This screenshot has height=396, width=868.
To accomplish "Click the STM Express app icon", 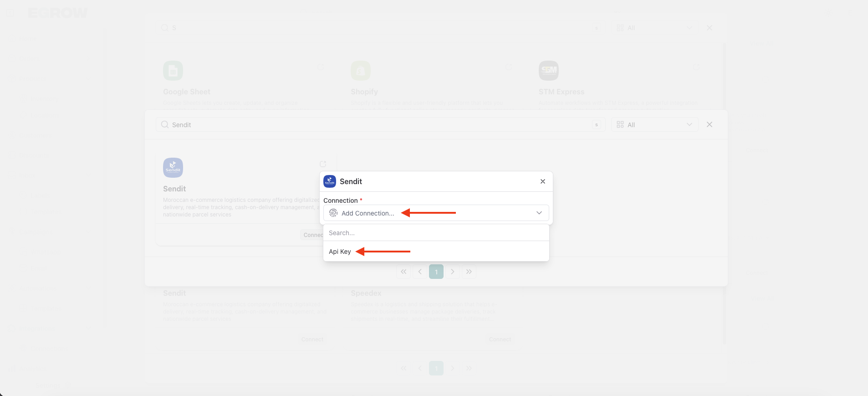I will 549,71.
